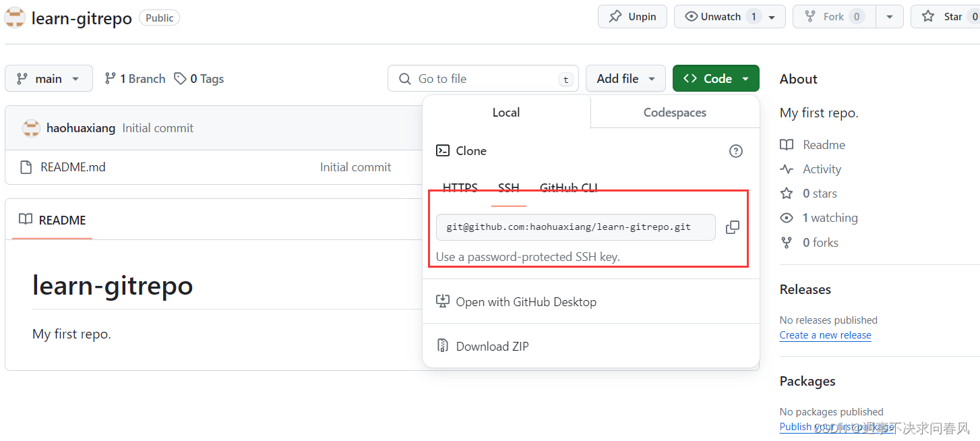Screen dimensions: 980x441
Task: Click the magnifier icon in Go to file
Action: pyautogui.click(x=405, y=79)
